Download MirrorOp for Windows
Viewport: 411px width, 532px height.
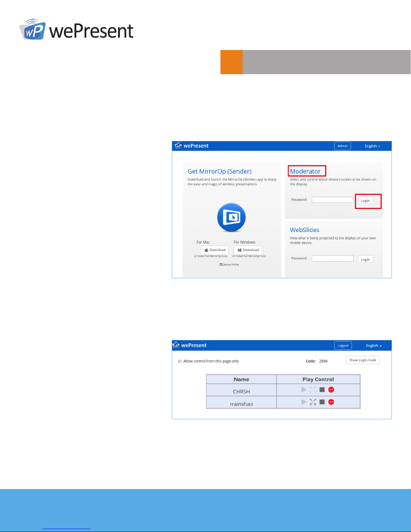(248, 250)
